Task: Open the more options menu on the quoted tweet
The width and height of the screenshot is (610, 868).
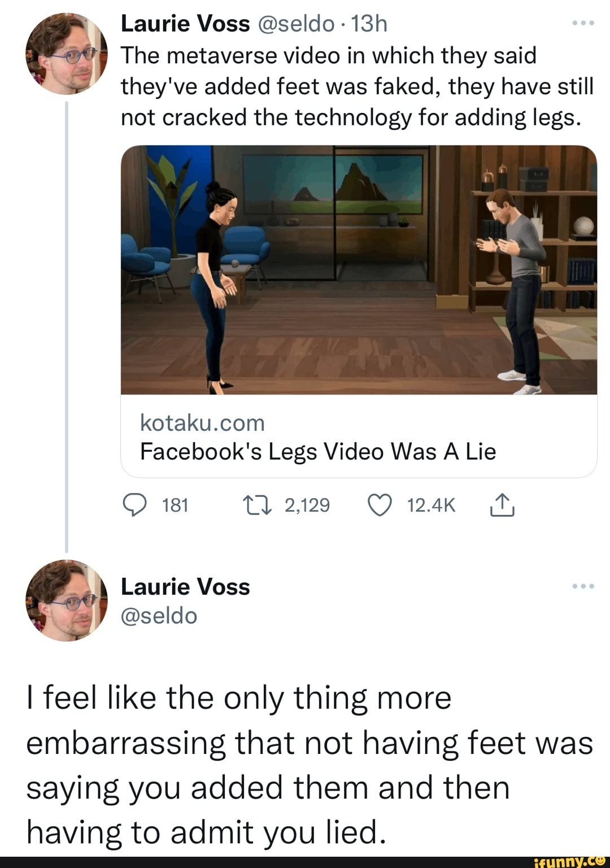Action: pyautogui.click(x=583, y=586)
